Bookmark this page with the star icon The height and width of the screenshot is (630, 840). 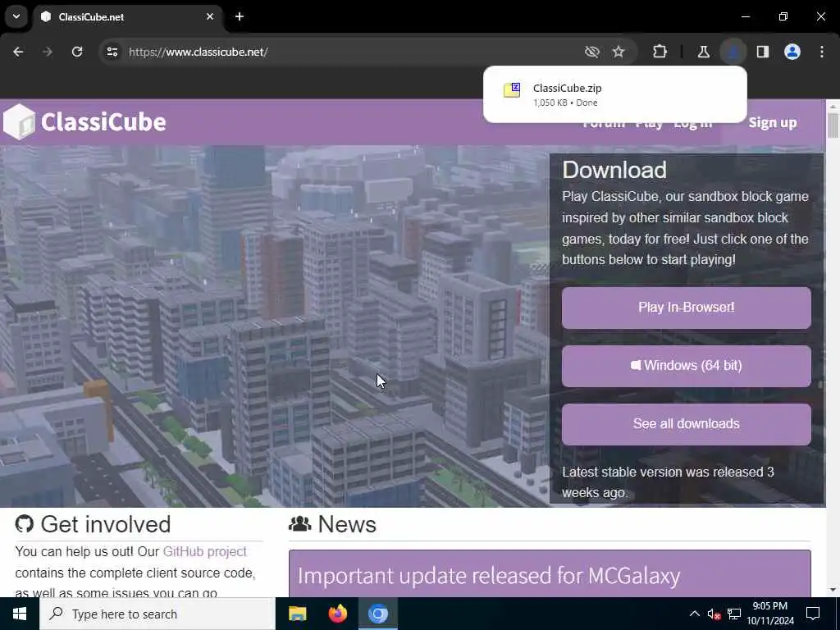pos(619,52)
